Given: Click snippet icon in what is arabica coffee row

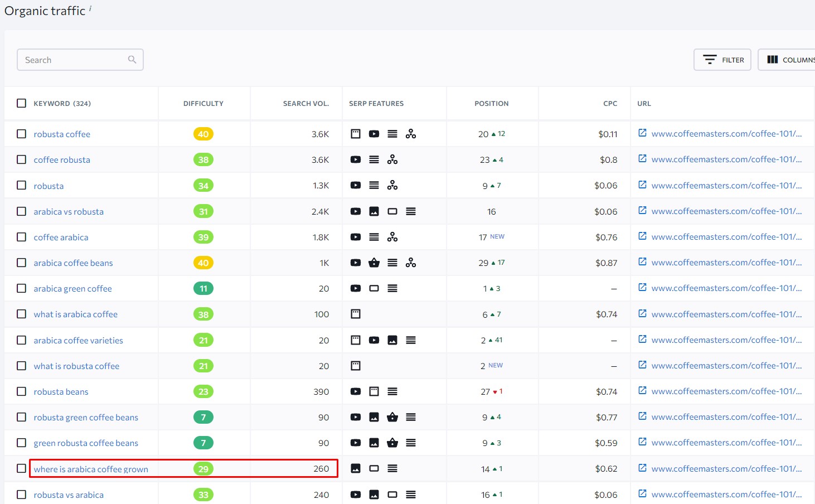Looking at the screenshot, I should coord(356,314).
